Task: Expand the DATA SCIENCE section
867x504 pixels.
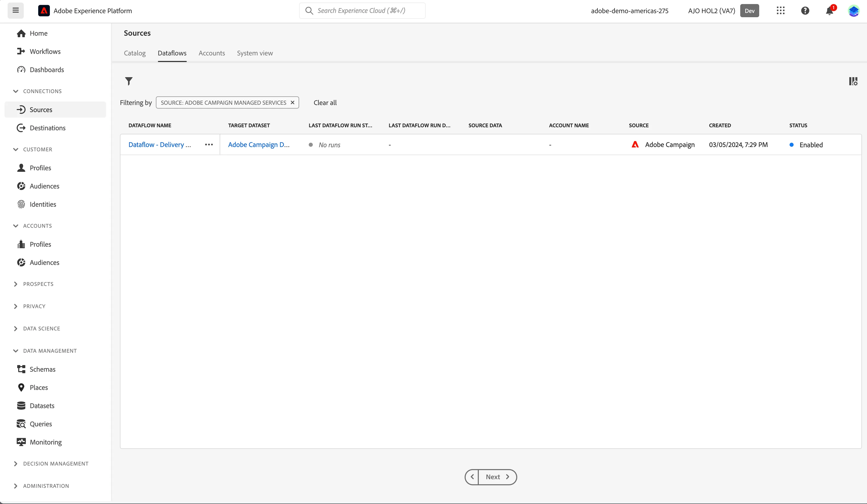Action: click(x=36, y=329)
